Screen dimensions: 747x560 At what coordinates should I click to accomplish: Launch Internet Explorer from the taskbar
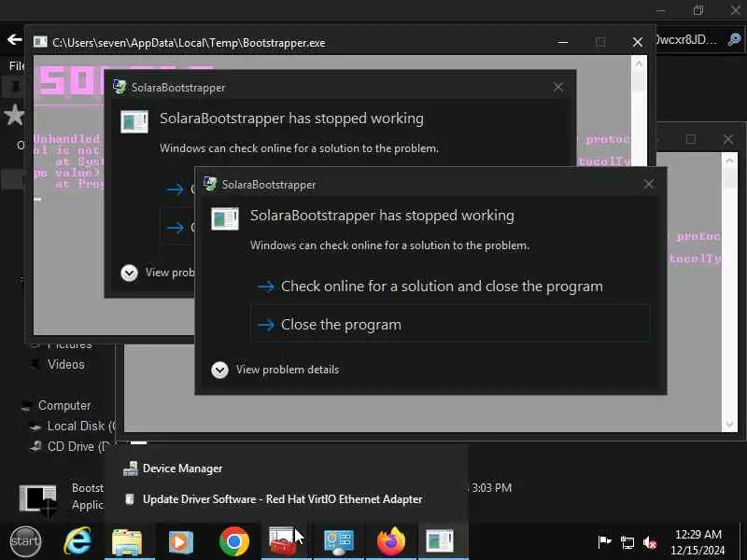click(78, 541)
